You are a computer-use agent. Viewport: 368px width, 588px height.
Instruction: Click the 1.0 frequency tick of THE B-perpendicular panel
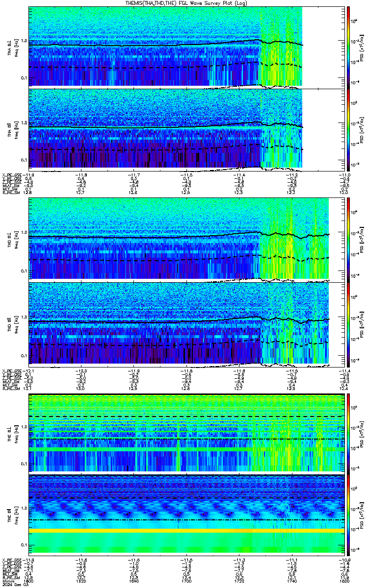coord(25,427)
